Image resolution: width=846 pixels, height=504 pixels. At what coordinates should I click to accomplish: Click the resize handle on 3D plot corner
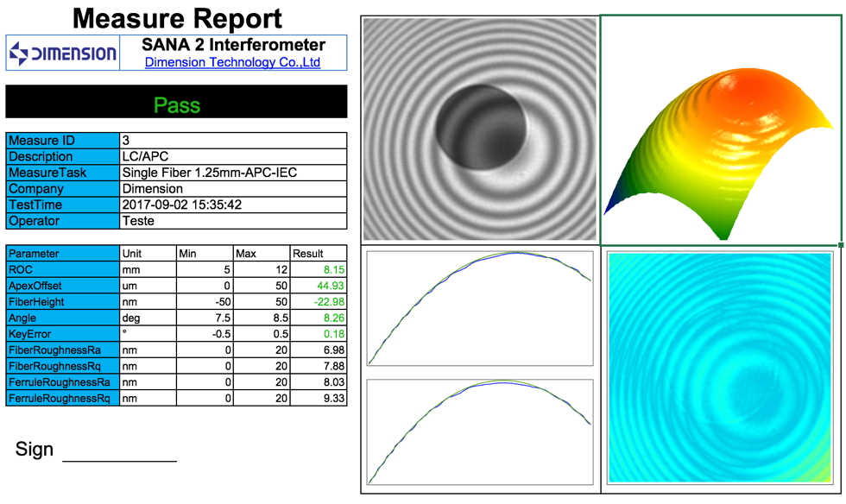841,246
